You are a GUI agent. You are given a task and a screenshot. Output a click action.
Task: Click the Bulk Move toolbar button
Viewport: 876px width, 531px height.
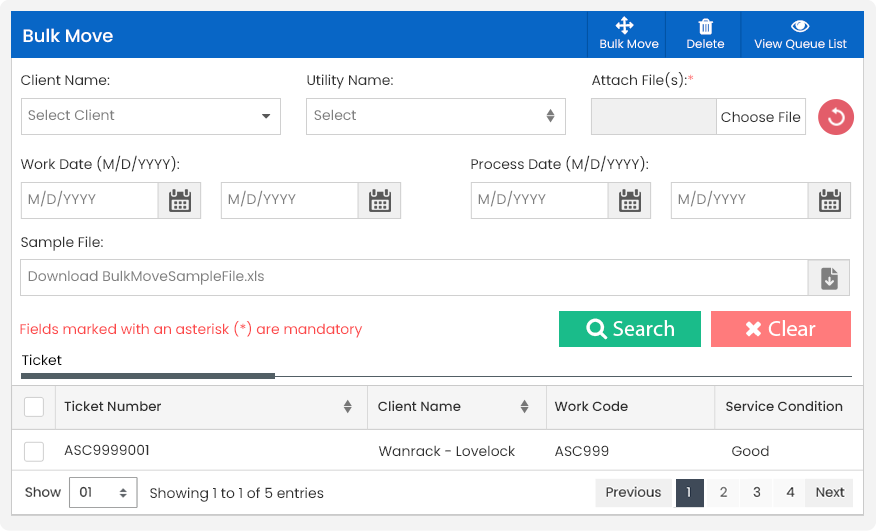[627, 35]
